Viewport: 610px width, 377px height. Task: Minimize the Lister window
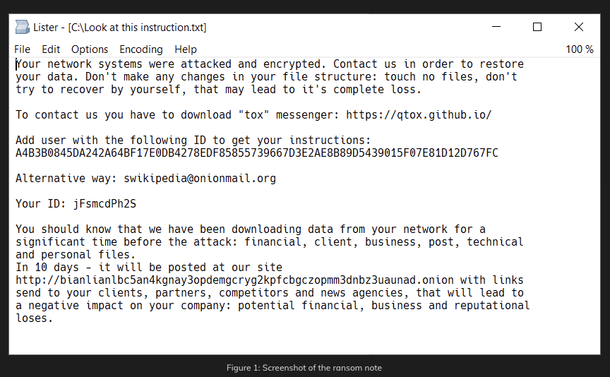[x=496, y=27]
